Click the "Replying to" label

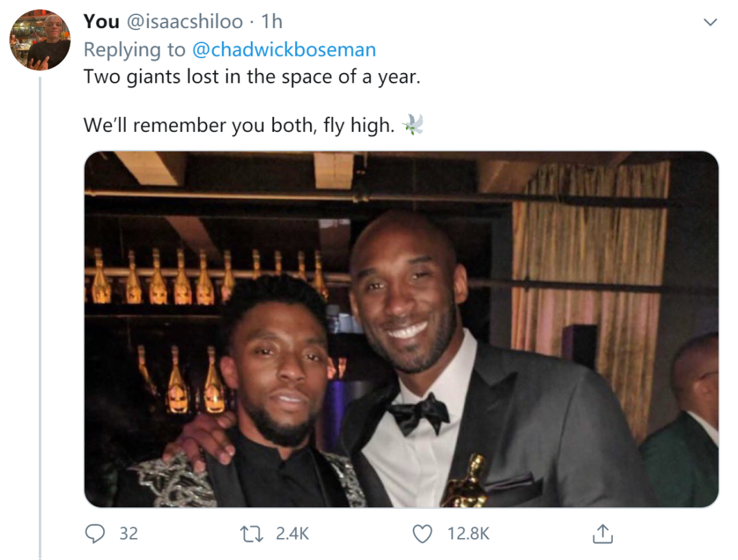134,50
